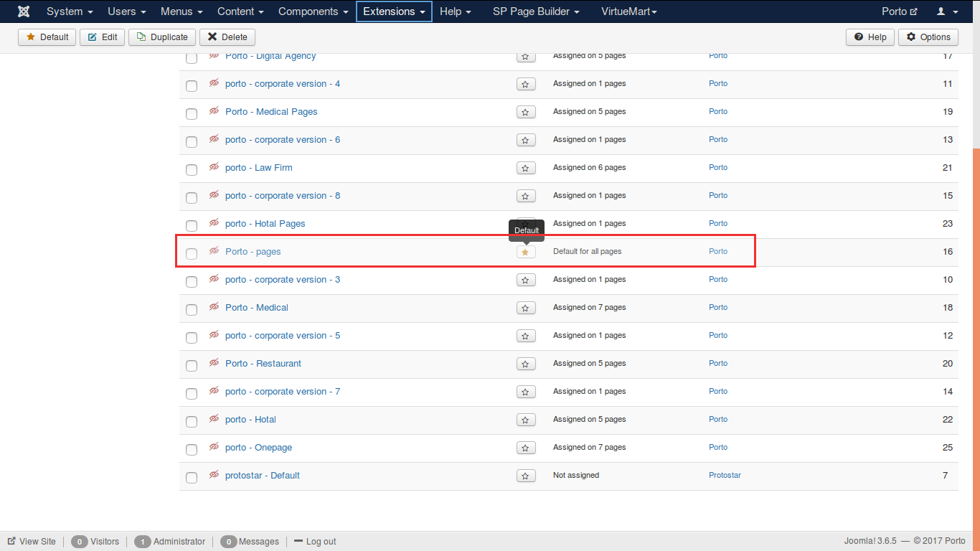
Task: Open the Porto site link in the top bar
Action: click(x=899, y=11)
